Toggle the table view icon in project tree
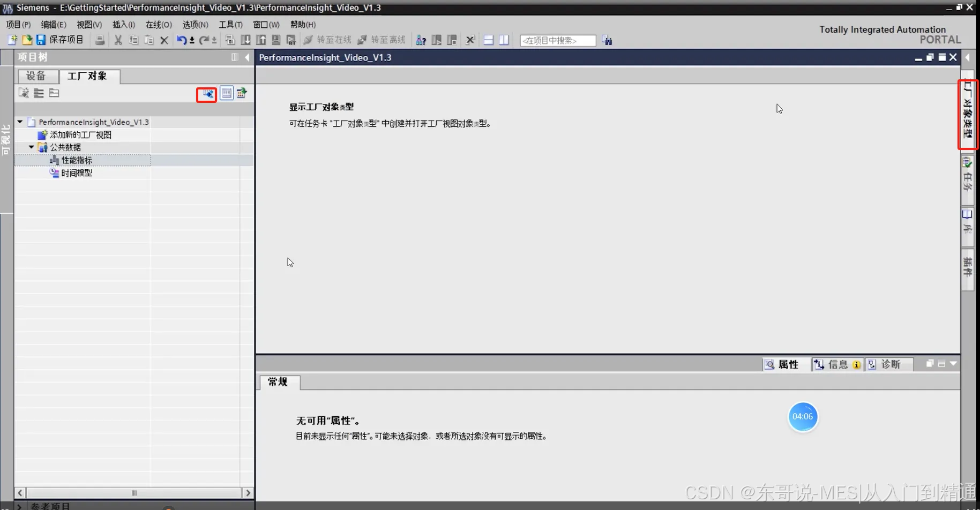The width and height of the screenshot is (980, 510). pyautogui.click(x=227, y=93)
